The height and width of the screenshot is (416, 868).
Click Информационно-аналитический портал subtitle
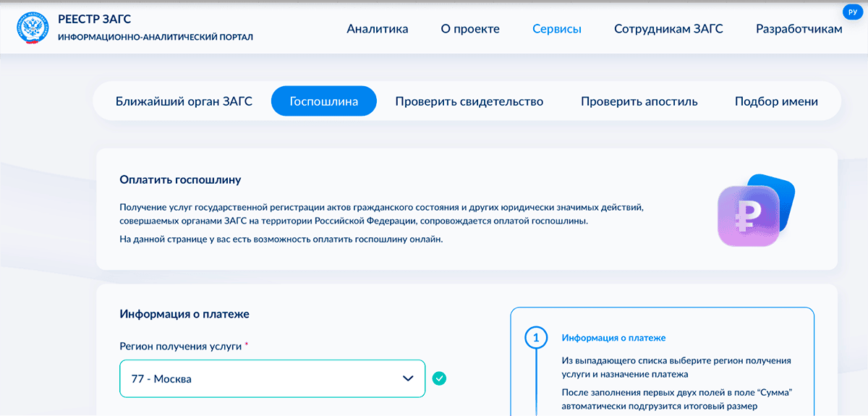(x=156, y=36)
